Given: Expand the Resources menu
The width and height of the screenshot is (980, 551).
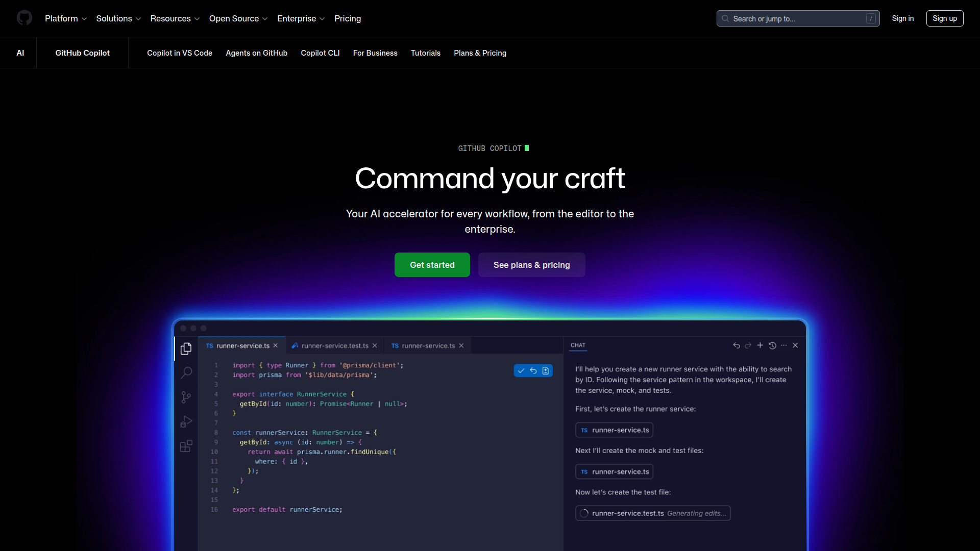Looking at the screenshot, I should (175, 18).
